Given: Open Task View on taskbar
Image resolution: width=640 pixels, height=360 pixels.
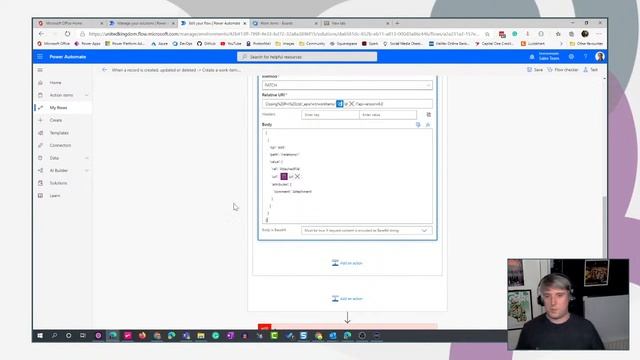Looking at the screenshot, I should click(x=83, y=336).
